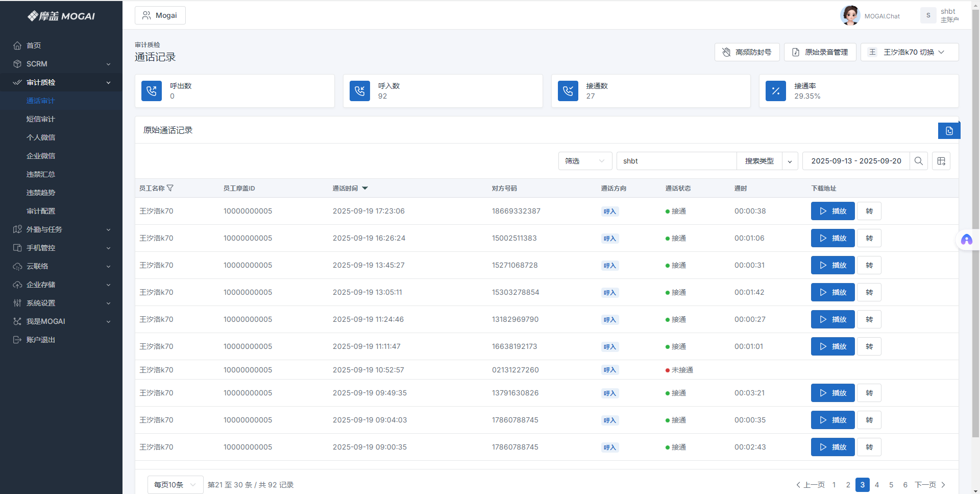Click the 高频防封号 button
The width and height of the screenshot is (980, 494).
747,52
